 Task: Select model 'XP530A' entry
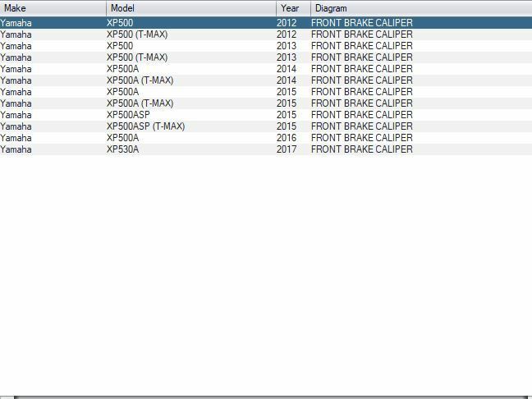click(123, 149)
